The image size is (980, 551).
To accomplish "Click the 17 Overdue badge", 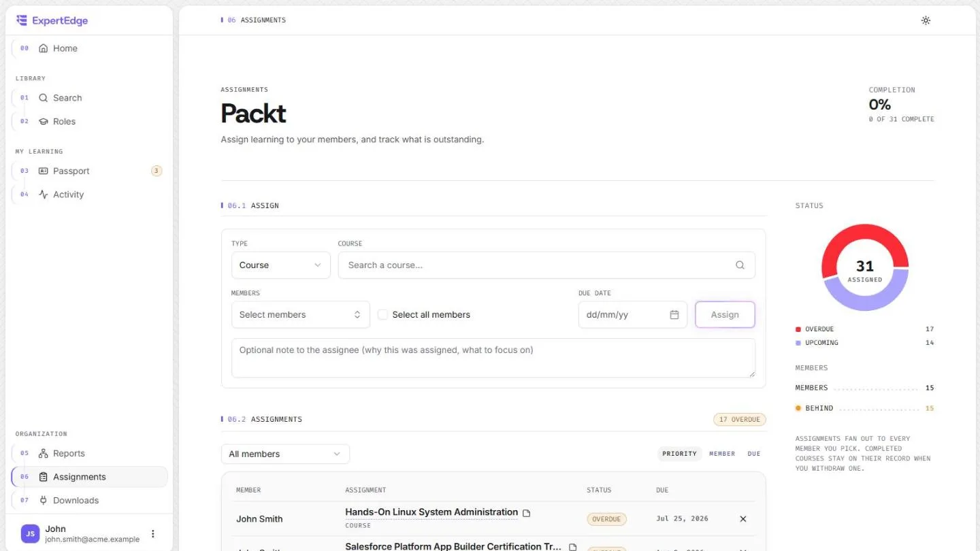I will click(x=739, y=420).
